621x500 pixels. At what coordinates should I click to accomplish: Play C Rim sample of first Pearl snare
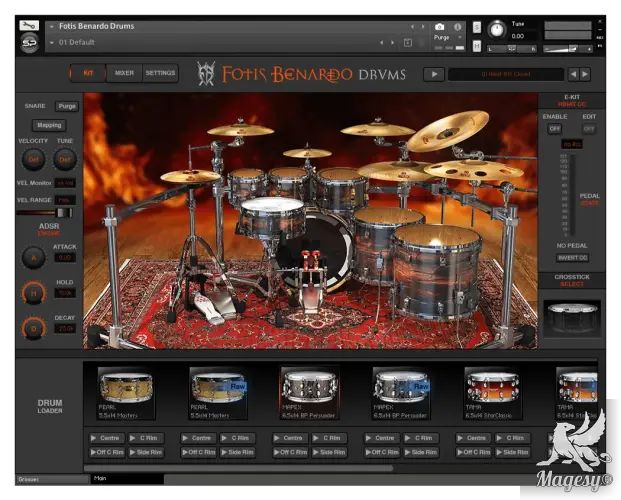pos(145,438)
